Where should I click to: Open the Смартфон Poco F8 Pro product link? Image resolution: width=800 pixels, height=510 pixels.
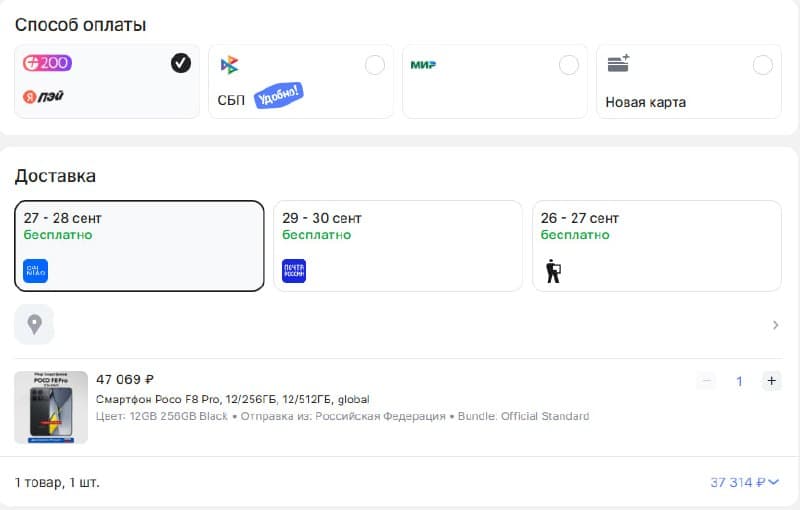coord(233,399)
